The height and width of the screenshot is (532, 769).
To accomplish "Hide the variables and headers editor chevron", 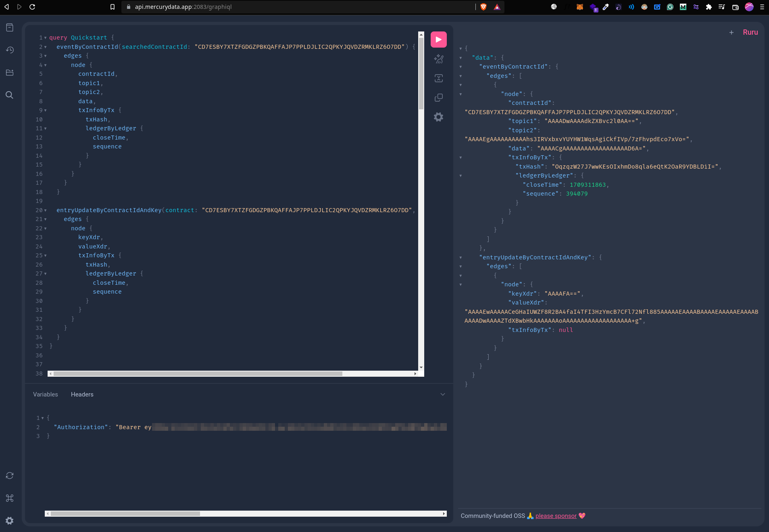I will coord(442,394).
